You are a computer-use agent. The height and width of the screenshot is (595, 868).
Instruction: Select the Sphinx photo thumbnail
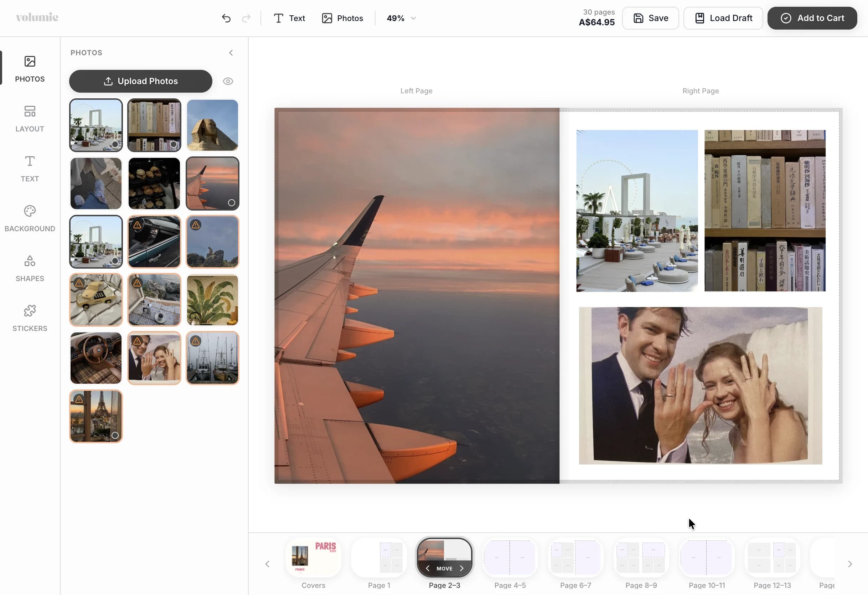212,125
